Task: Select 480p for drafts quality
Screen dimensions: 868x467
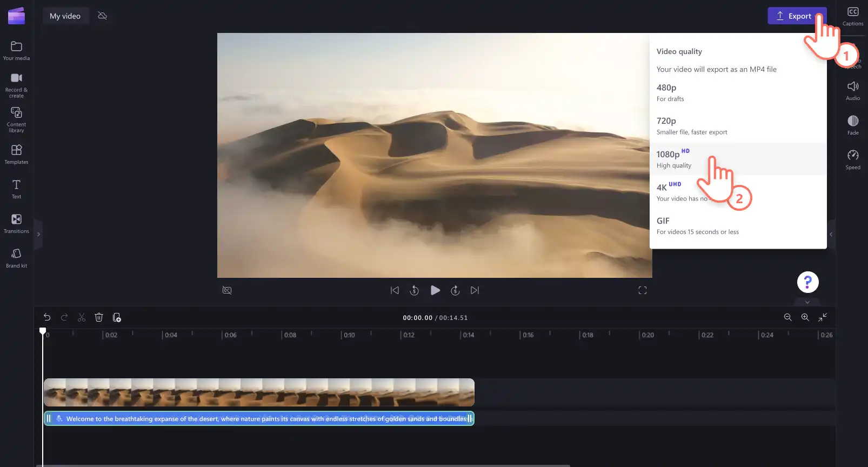Action: (738, 92)
